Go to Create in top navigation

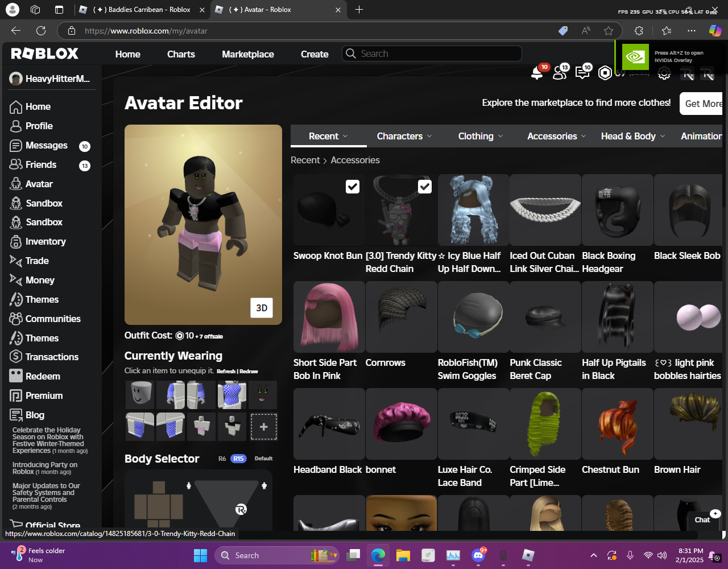click(x=315, y=54)
